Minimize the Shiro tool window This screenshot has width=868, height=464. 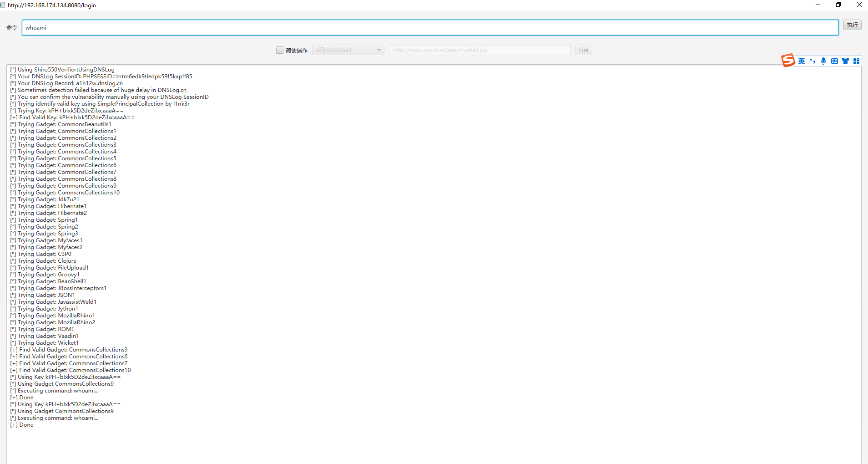tap(818, 5)
